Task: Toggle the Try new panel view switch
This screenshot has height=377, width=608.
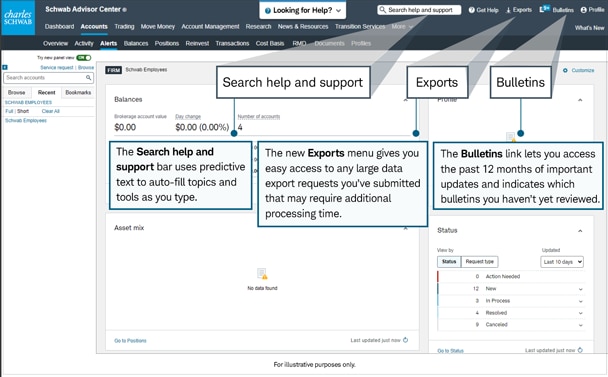Action: click(x=84, y=58)
